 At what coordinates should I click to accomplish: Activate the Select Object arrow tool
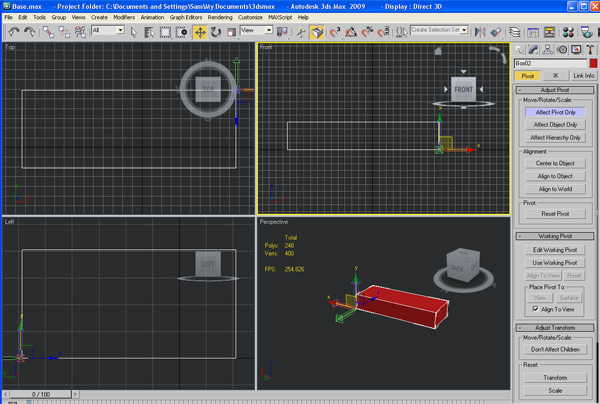coord(134,32)
